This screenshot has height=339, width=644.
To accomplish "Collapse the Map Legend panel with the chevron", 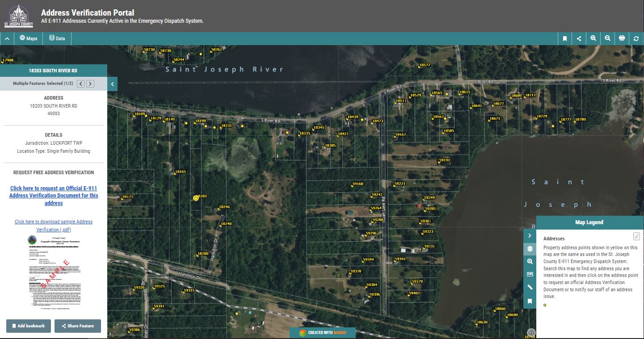I will (x=530, y=235).
